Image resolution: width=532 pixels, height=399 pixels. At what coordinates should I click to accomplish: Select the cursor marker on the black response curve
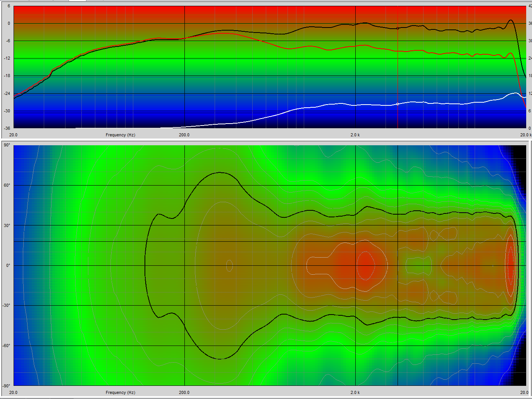[398, 28]
